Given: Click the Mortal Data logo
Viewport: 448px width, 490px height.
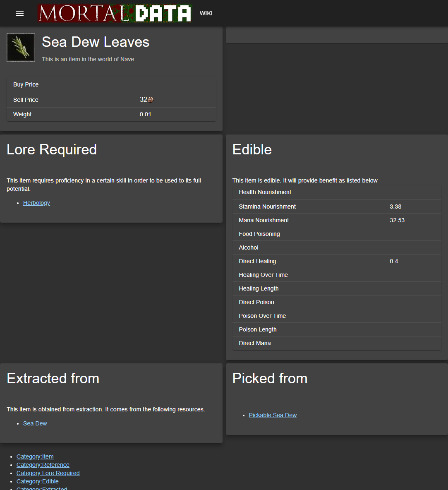Looking at the screenshot, I should click(x=115, y=13).
